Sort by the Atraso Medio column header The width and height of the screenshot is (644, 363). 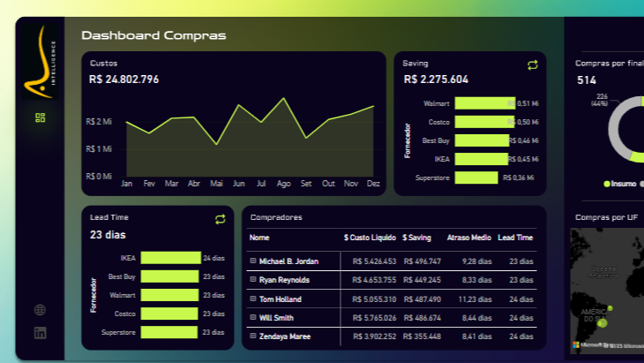[x=469, y=238]
